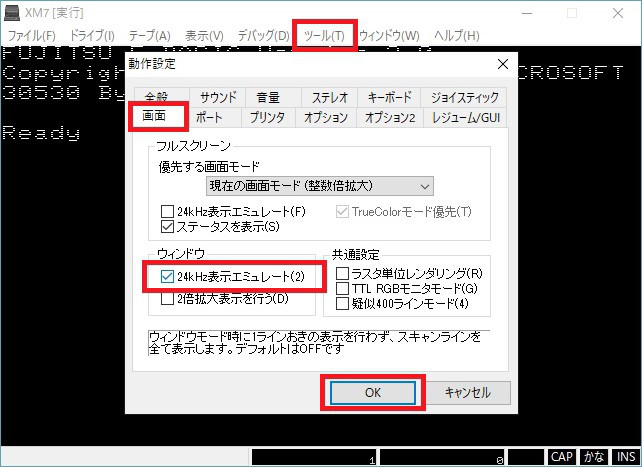This screenshot has width=642, height=467.
Task: Open the ドライブ(I) menu
Action: (x=92, y=36)
